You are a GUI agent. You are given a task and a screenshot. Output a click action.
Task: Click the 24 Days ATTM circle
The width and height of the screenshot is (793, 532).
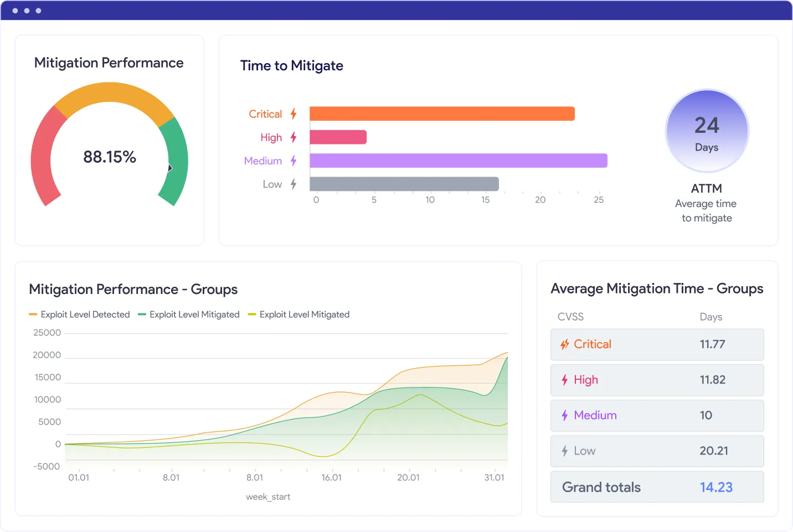pos(707,131)
